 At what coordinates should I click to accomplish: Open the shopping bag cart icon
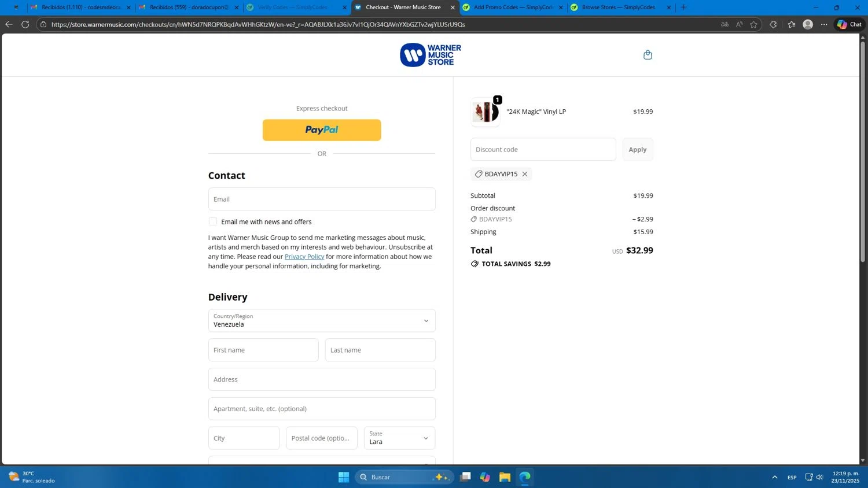point(648,55)
